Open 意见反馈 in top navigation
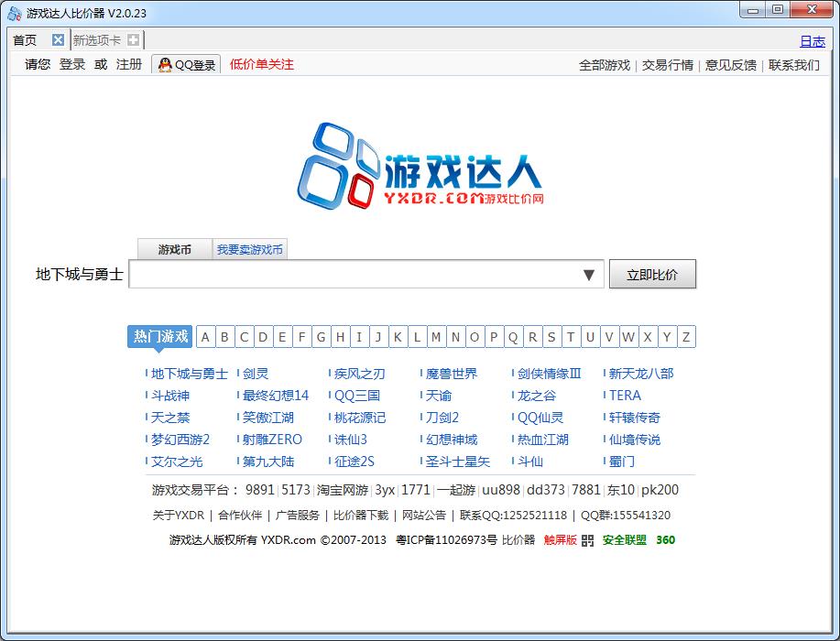The width and height of the screenshot is (840, 641). pos(731,65)
